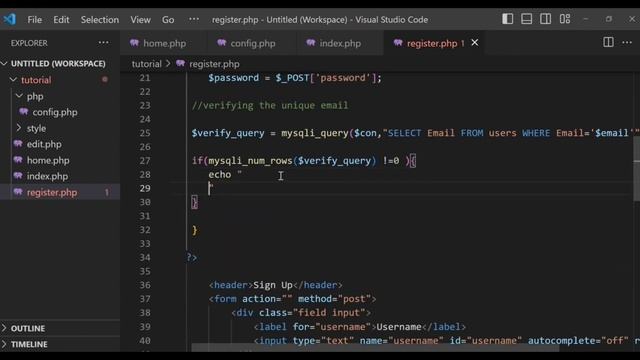Viewport: 640px width, 360px height.
Task: Click the PHP file icon on config.php tab
Action: pyautogui.click(x=222, y=43)
